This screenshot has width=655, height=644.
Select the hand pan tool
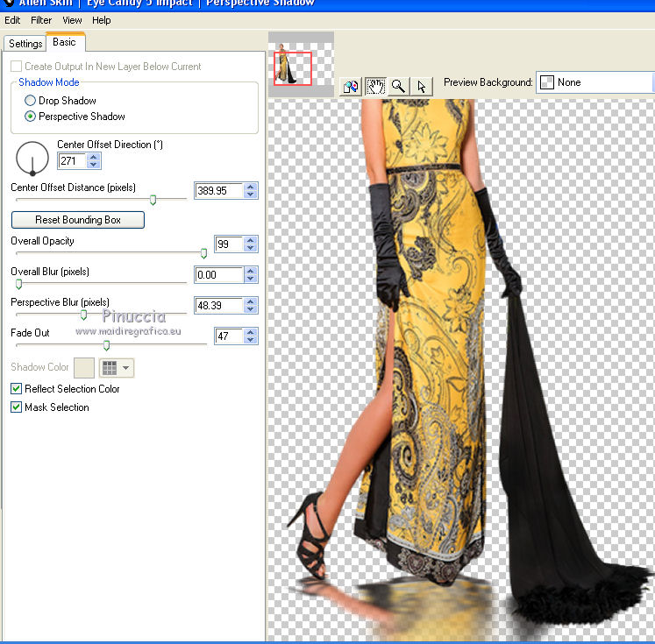coord(375,87)
